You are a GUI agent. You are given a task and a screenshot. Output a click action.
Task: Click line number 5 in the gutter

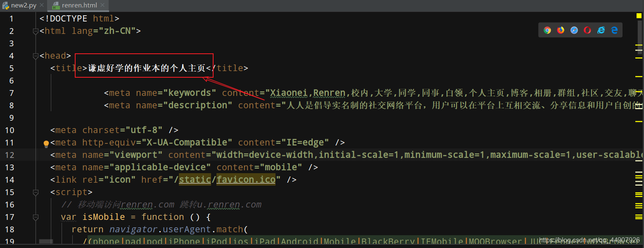[11, 68]
